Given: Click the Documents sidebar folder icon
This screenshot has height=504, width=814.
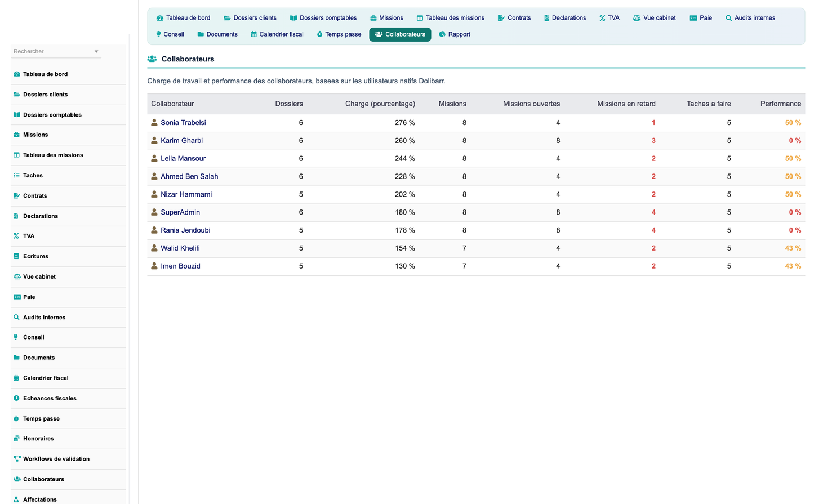Looking at the screenshot, I should [x=16, y=358].
